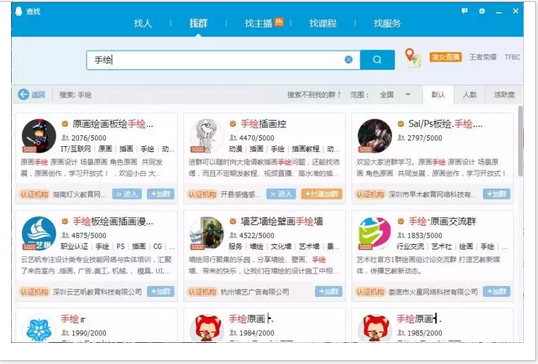This screenshot has width=538, height=364.
Task: Open the 找主播 tab
Action: 258,23
